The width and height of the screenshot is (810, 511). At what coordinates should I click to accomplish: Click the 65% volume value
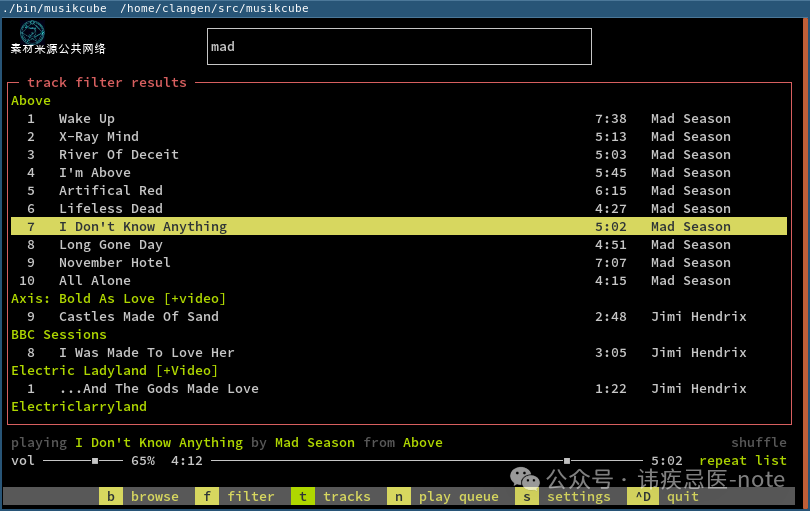[x=143, y=460]
